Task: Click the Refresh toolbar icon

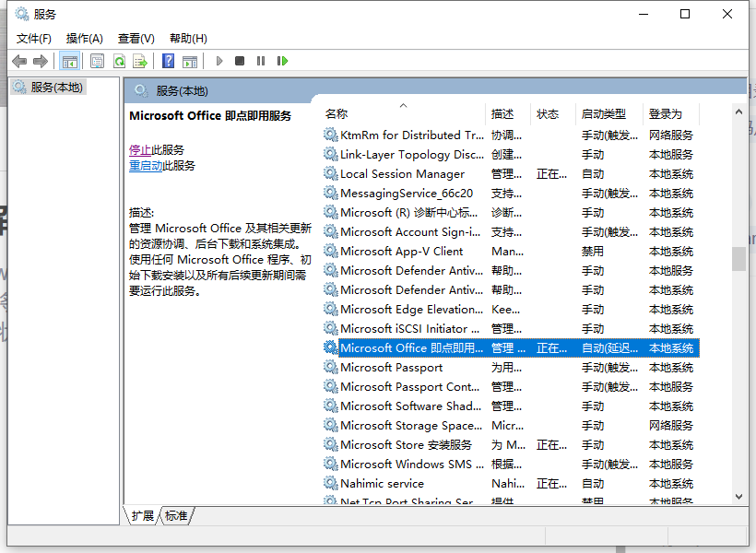Action: (x=119, y=61)
